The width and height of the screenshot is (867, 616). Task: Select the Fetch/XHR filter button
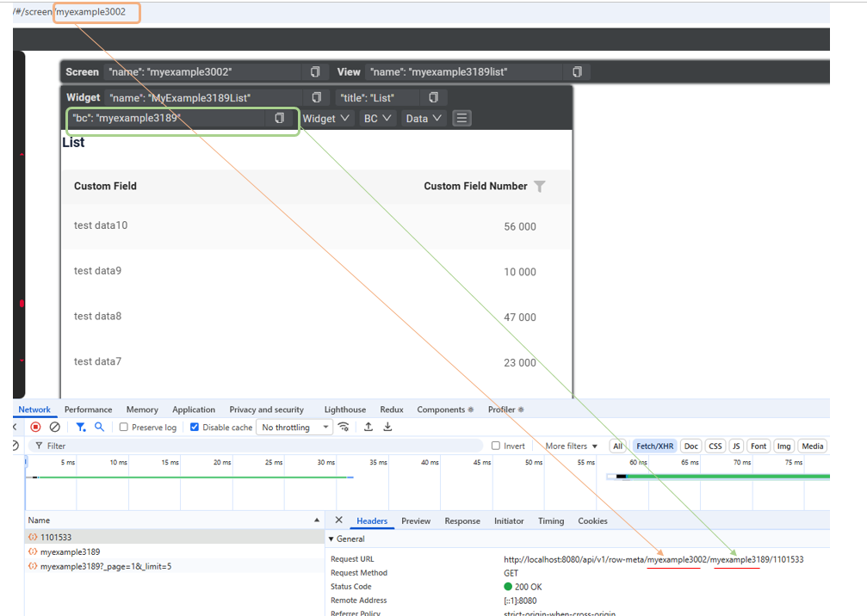coord(654,446)
